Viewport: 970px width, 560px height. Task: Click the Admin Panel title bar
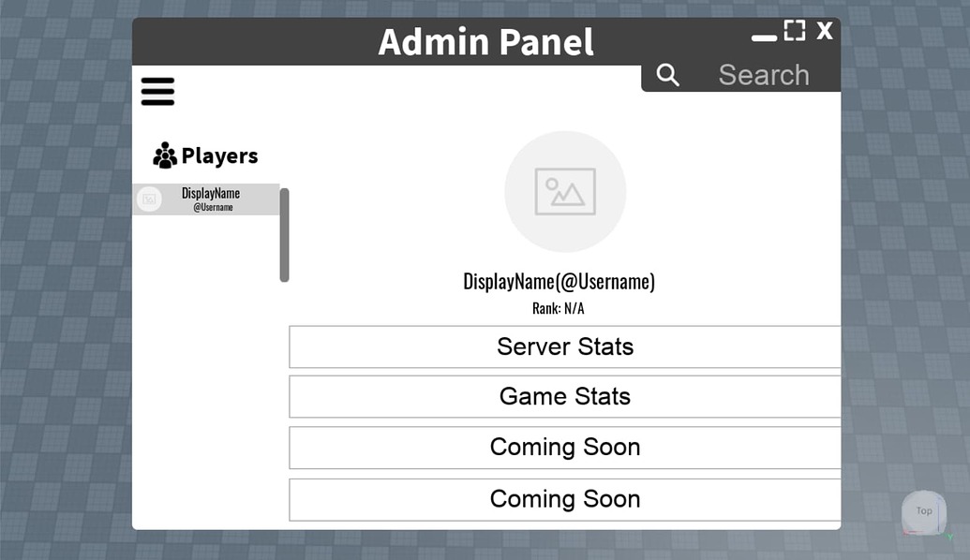(x=485, y=40)
